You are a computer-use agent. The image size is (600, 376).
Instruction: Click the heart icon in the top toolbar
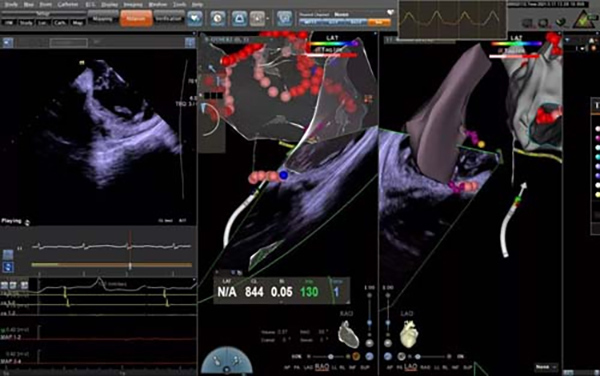click(x=195, y=18)
